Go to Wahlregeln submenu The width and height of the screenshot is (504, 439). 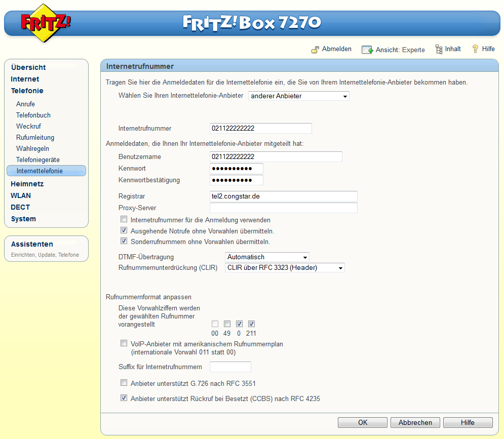[x=32, y=148]
